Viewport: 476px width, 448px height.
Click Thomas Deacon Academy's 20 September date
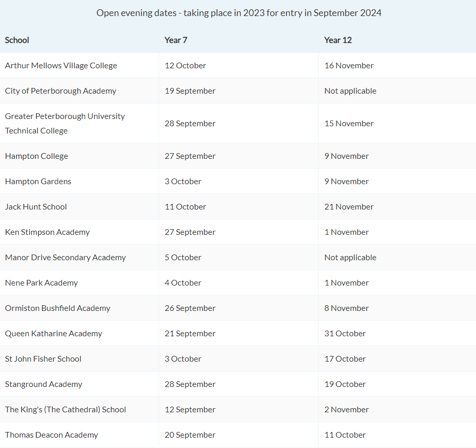[x=190, y=435]
